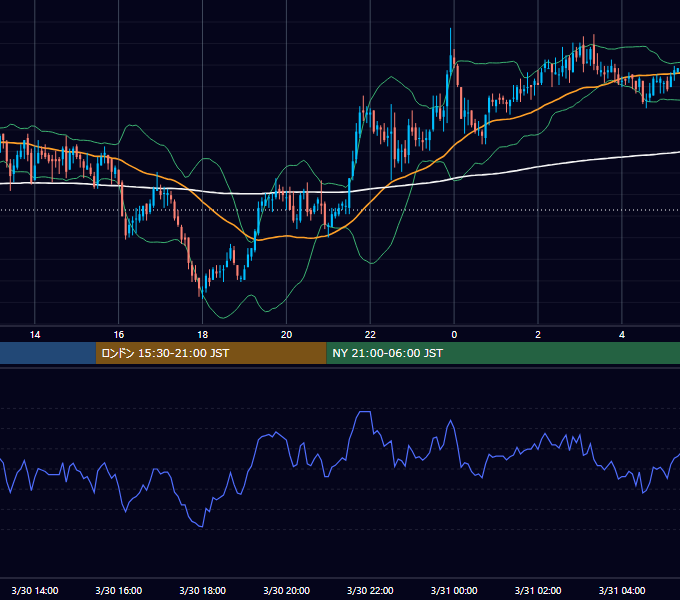680x600 pixels.
Task: Click the ロンドン 15:30-21:00 JST session bar
Action: pos(211,353)
